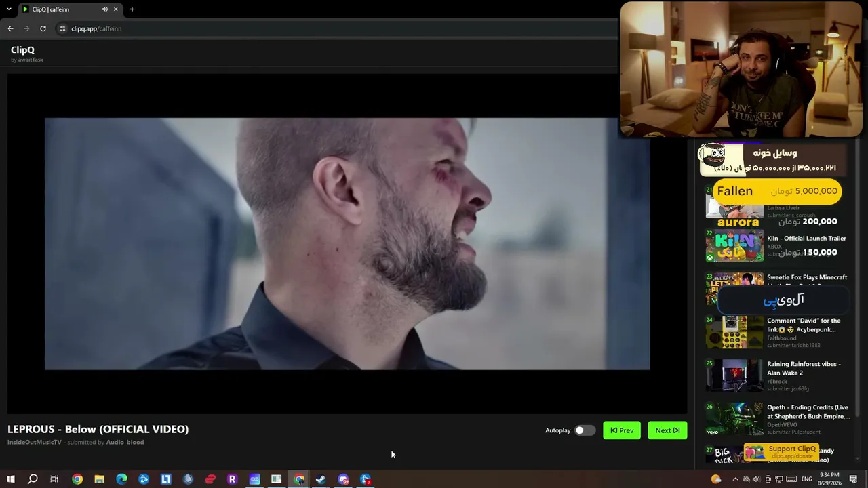Click the LEPROUS video player area
868x488 pixels.
pos(347,244)
